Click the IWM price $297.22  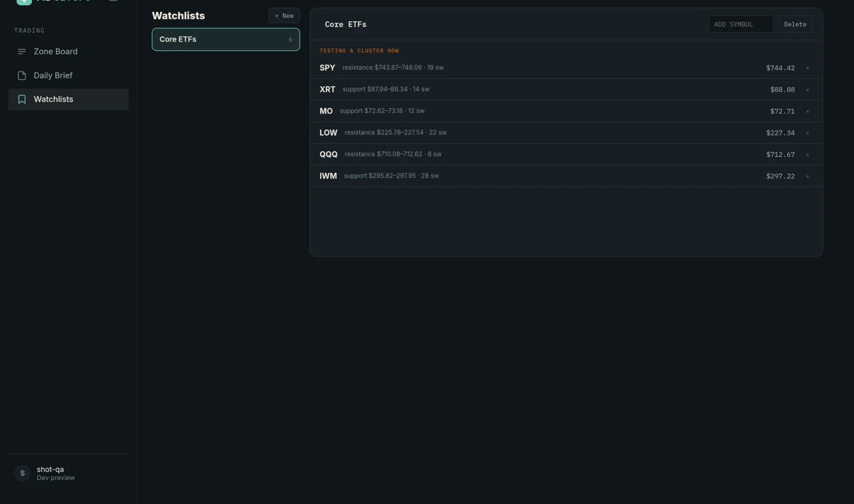[780, 177]
